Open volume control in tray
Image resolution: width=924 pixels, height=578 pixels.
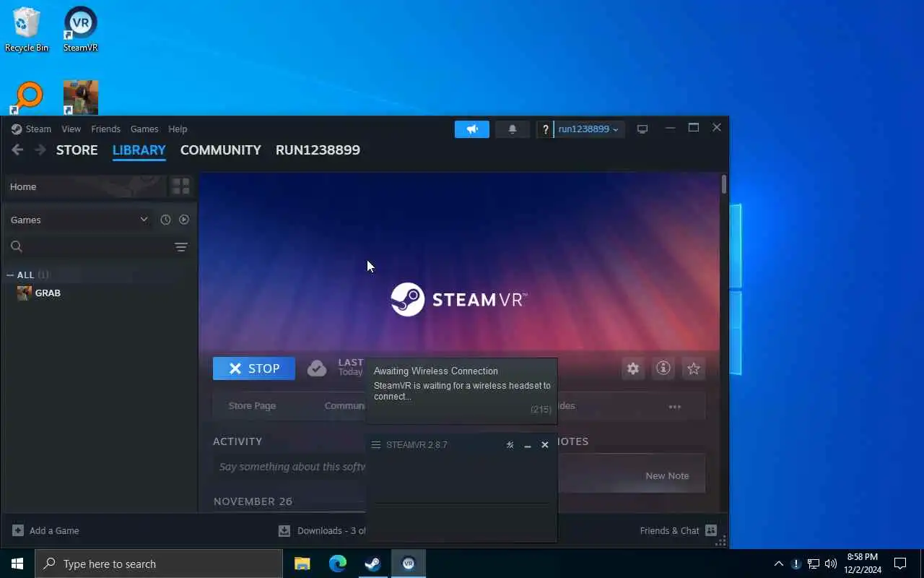pyautogui.click(x=831, y=564)
